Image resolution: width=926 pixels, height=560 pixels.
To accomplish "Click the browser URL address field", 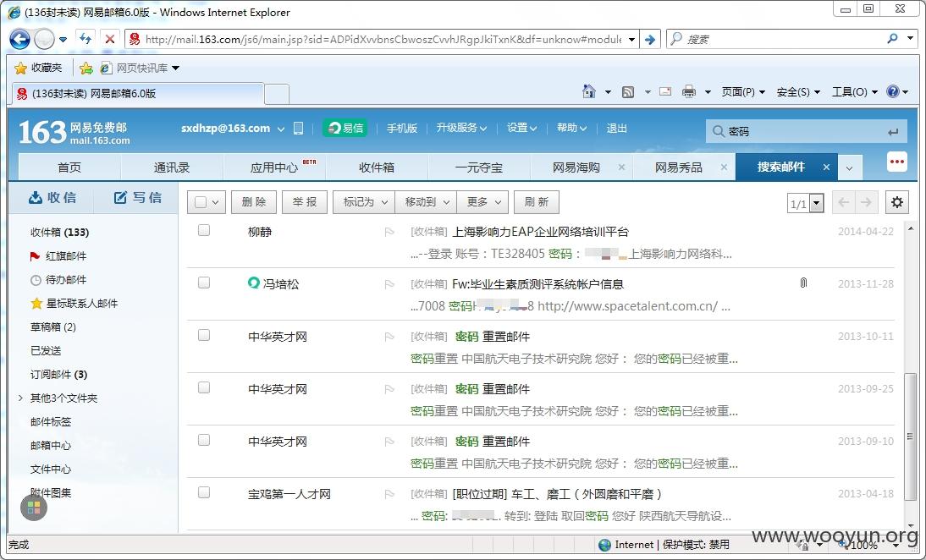I will click(383, 40).
